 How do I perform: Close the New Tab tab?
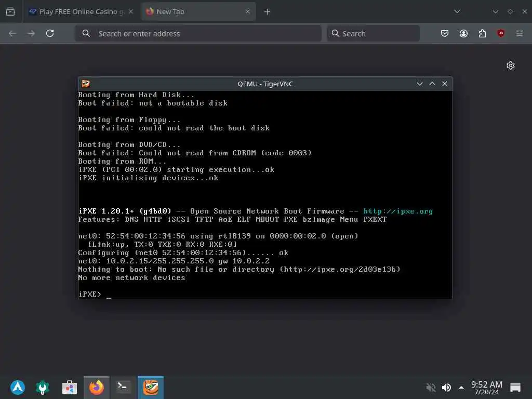pyautogui.click(x=248, y=11)
